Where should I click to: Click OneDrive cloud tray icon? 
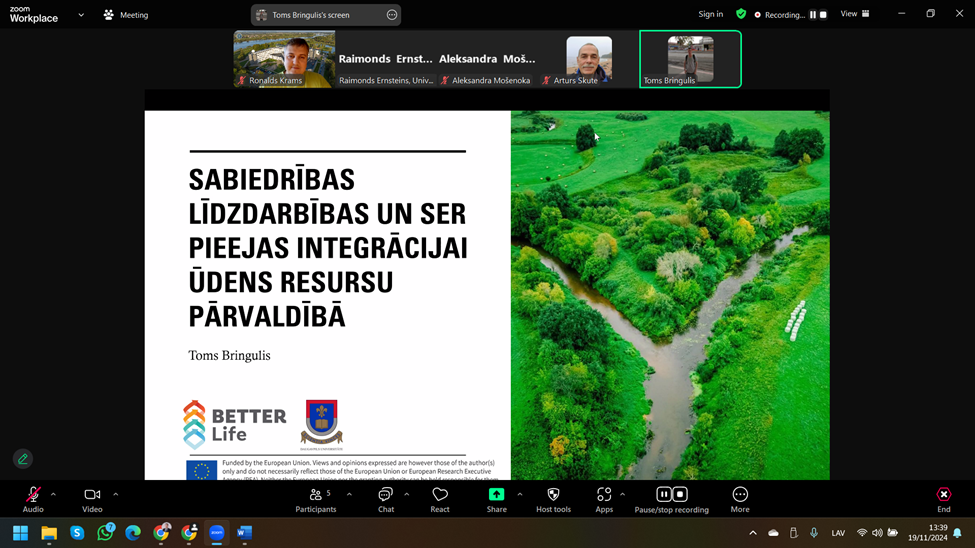pyautogui.click(x=774, y=533)
